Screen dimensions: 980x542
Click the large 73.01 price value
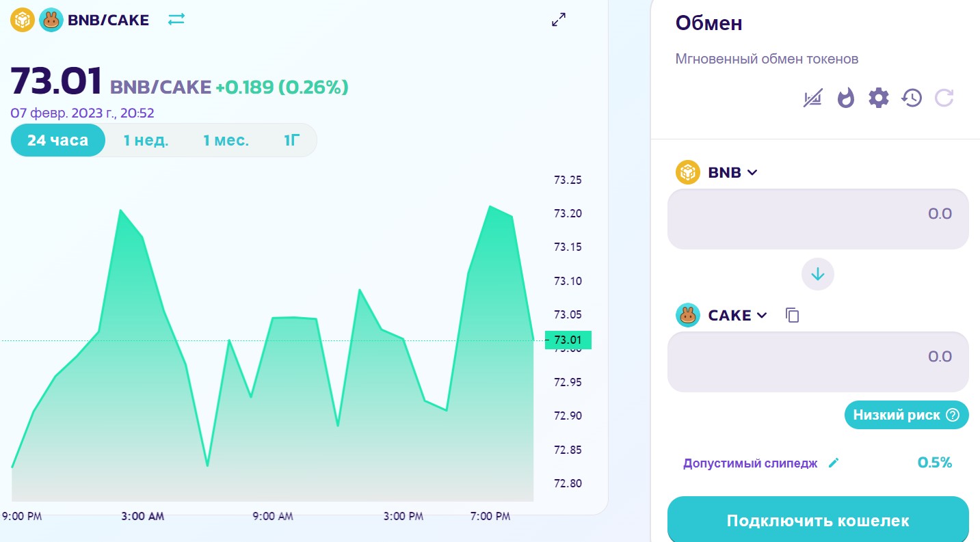[56, 82]
